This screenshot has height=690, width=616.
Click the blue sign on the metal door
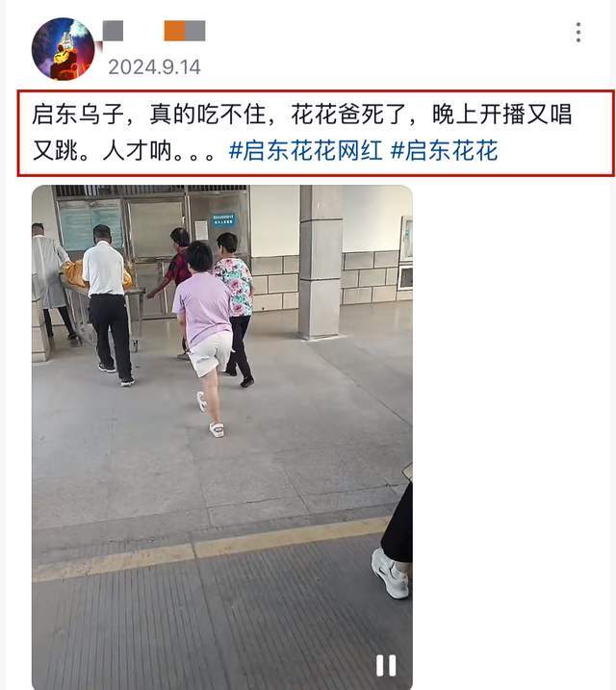pyautogui.click(x=223, y=219)
